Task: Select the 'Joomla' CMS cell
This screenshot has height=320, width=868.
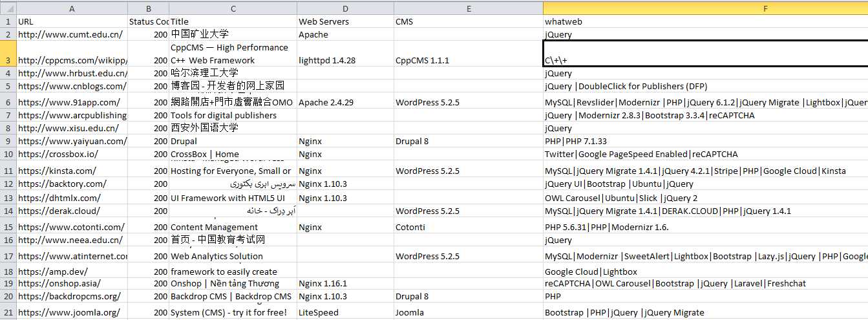Action: (x=469, y=311)
